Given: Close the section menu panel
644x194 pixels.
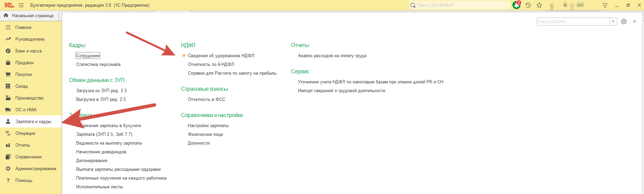Looking at the screenshot, I should [x=634, y=22].
